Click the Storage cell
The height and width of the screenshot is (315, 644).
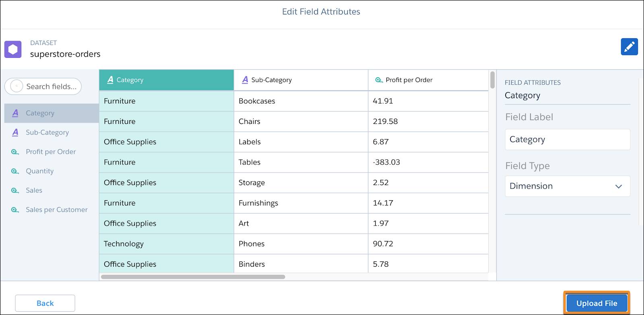click(x=301, y=183)
